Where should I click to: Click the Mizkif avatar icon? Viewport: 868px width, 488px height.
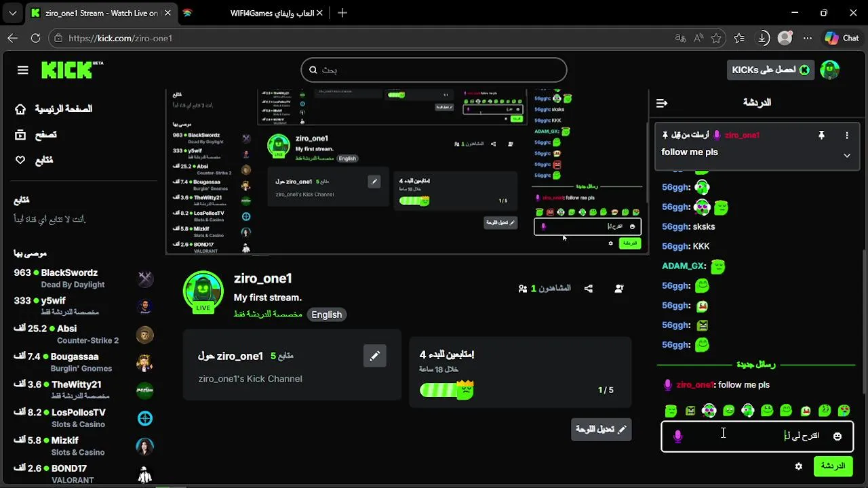click(x=145, y=446)
